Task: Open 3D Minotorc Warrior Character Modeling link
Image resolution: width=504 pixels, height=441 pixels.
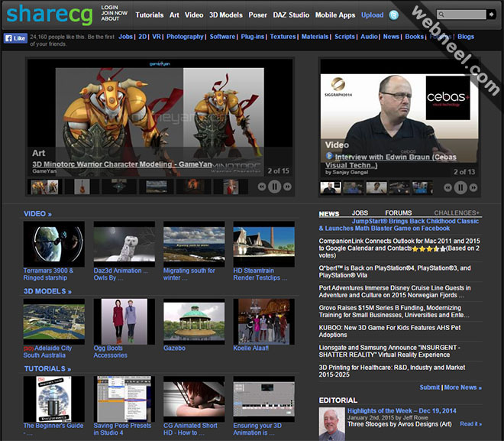Action: [122, 164]
